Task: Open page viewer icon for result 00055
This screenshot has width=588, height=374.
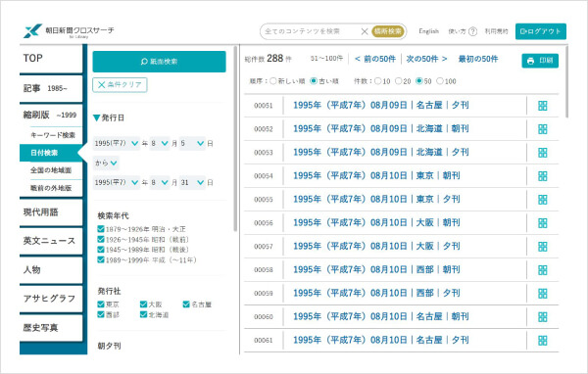Action: click(542, 200)
